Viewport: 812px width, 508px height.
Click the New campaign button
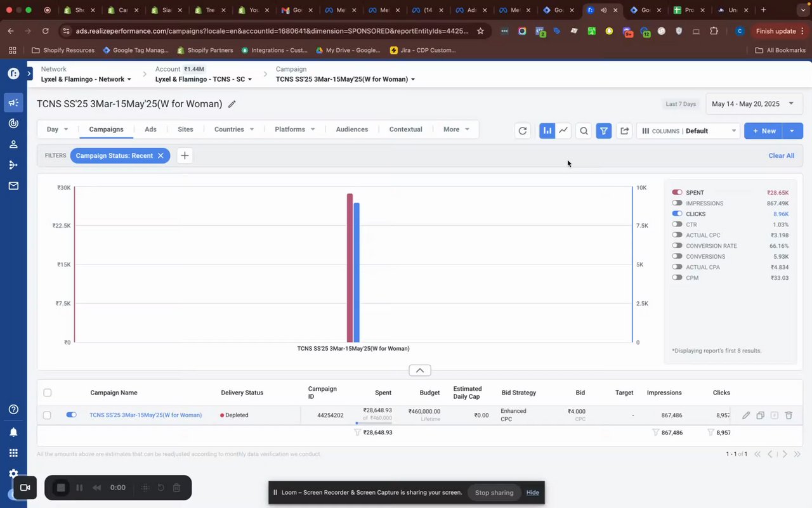click(763, 131)
